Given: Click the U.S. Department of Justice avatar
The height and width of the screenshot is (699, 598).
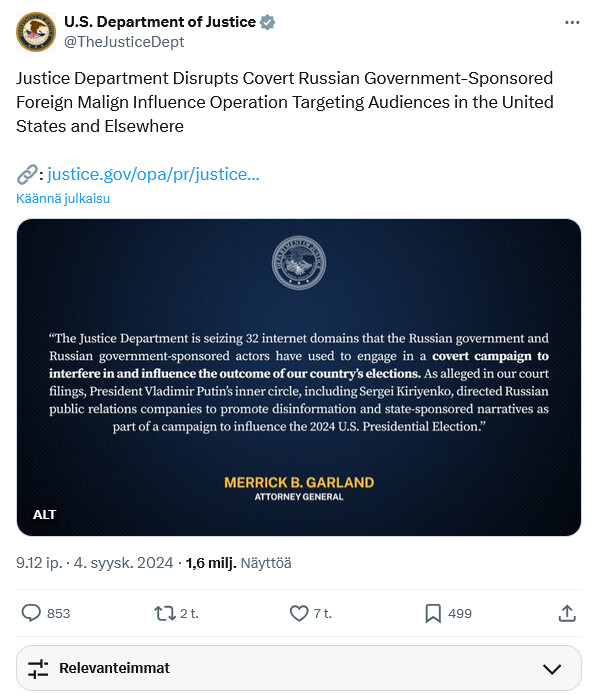Looking at the screenshot, I should 36,32.
